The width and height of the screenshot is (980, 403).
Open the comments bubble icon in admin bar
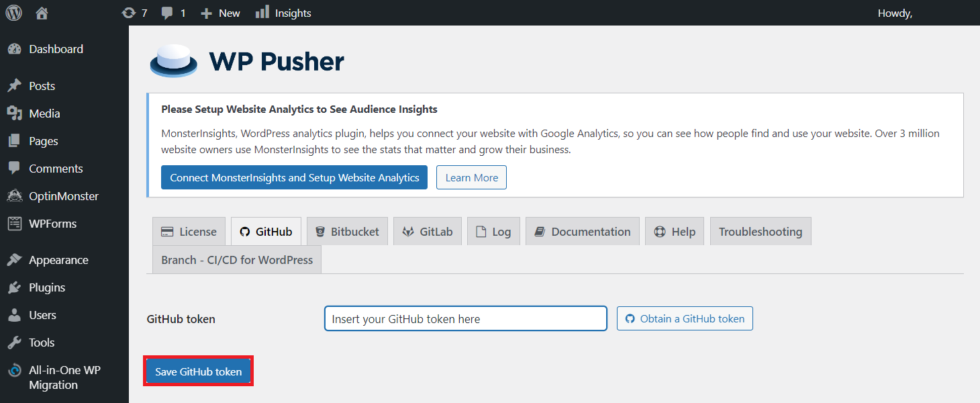tap(168, 13)
